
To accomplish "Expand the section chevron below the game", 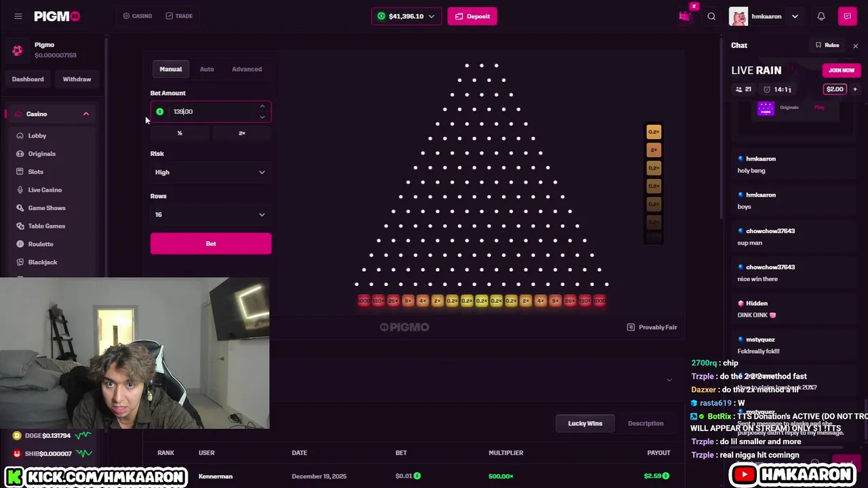I will (669, 380).
